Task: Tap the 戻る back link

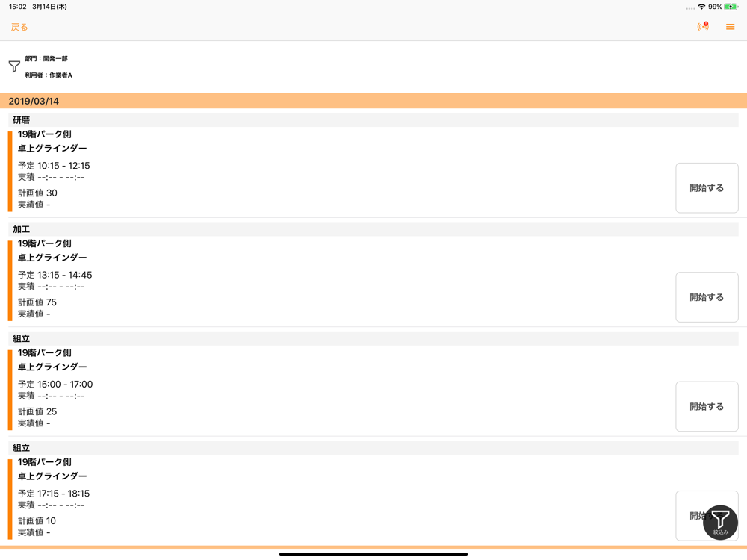Action: [x=19, y=27]
